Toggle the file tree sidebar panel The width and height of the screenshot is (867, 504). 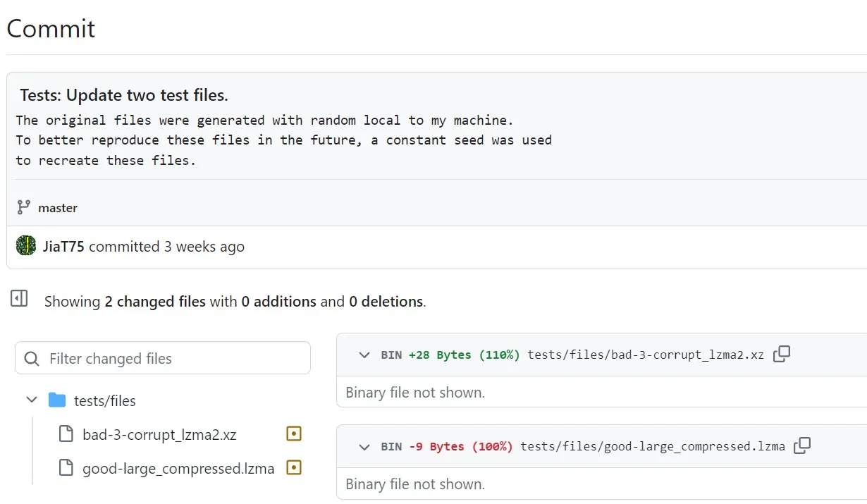click(x=19, y=299)
